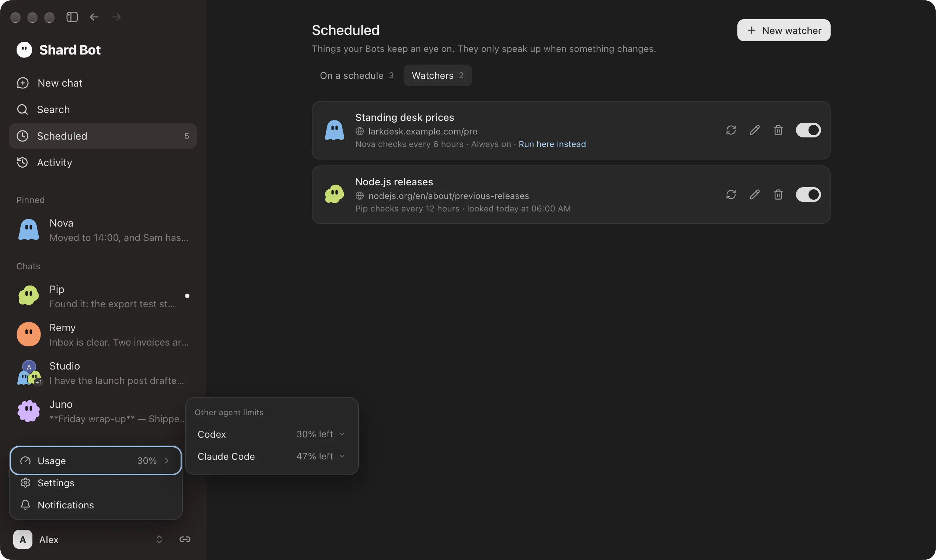
Task: Click the Run here instead link
Action: pos(552,144)
